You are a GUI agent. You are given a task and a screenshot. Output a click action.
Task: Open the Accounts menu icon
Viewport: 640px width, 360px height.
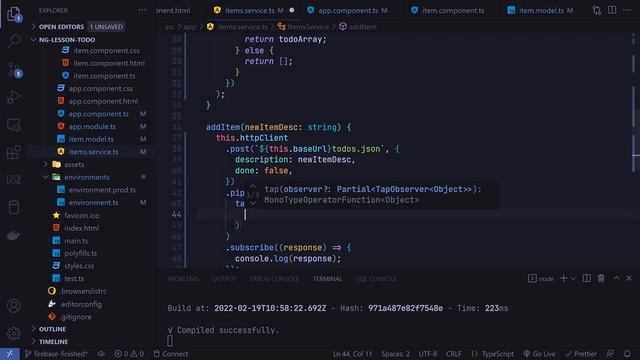[13, 306]
